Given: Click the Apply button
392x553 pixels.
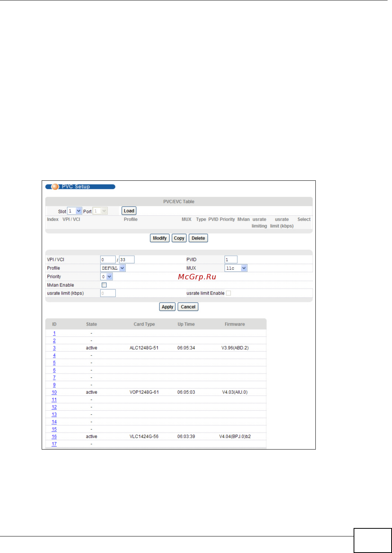Looking at the screenshot, I should pos(167,306).
